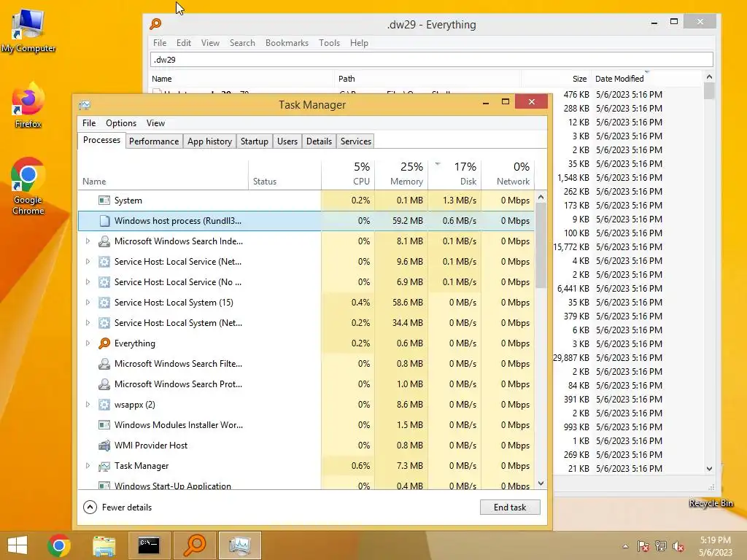Go to the Services tab
The height and width of the screenshot is (560, 747).
coord(356,141)
